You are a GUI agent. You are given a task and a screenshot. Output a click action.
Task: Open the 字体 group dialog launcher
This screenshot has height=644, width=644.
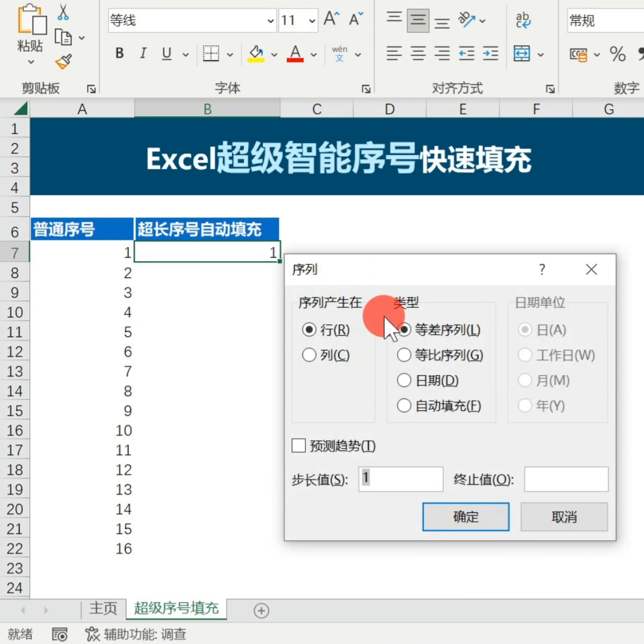366,89
